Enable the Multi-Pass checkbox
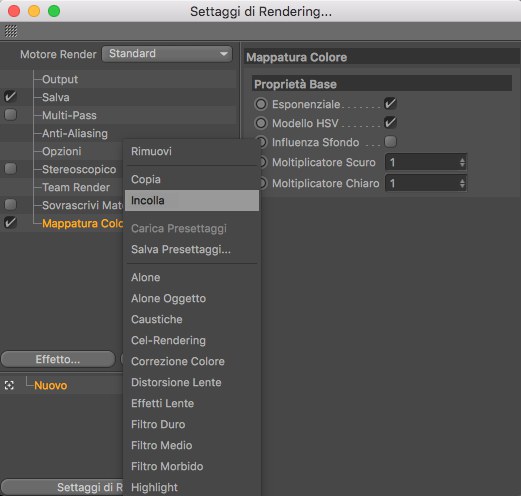 pos(11,115)
